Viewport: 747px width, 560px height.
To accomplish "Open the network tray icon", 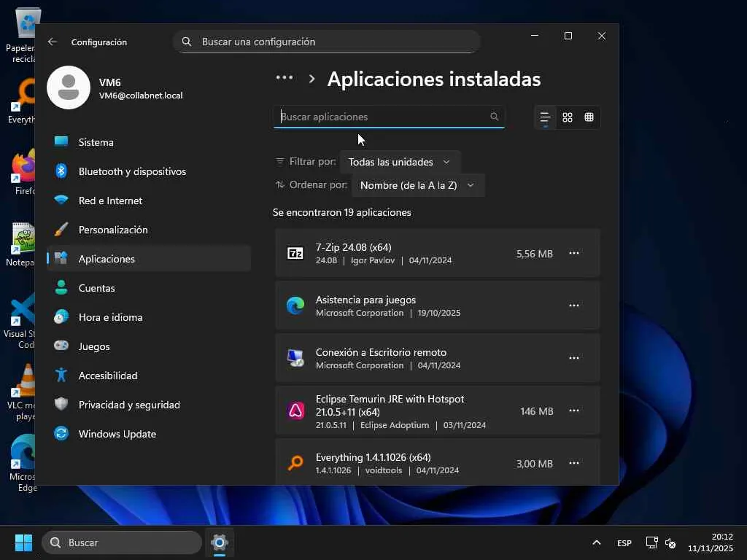I will [x=651, y=542].
